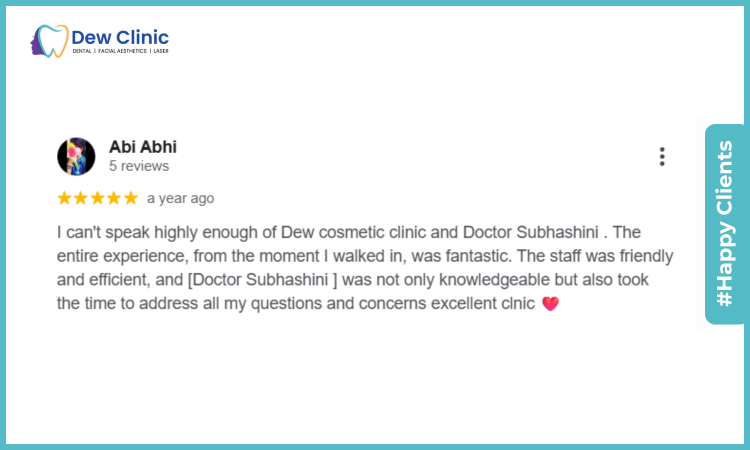Click the second yellow rating star
Viewport: 750px width, 450px height.
click(x=81, y=198)
